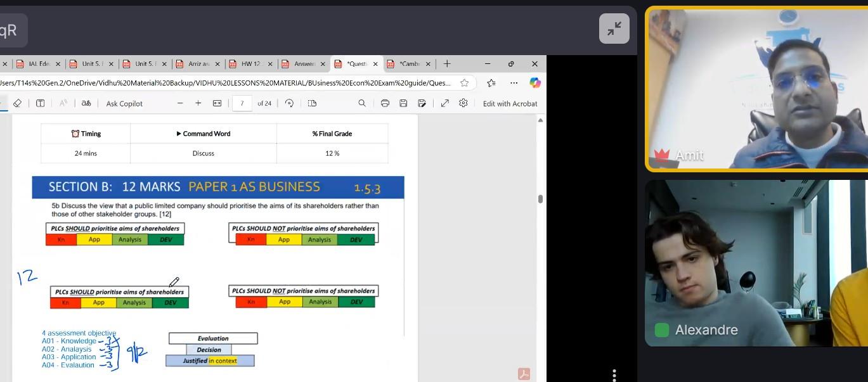Select the Erase tool in PDF toolbar

tap(17, 103)
